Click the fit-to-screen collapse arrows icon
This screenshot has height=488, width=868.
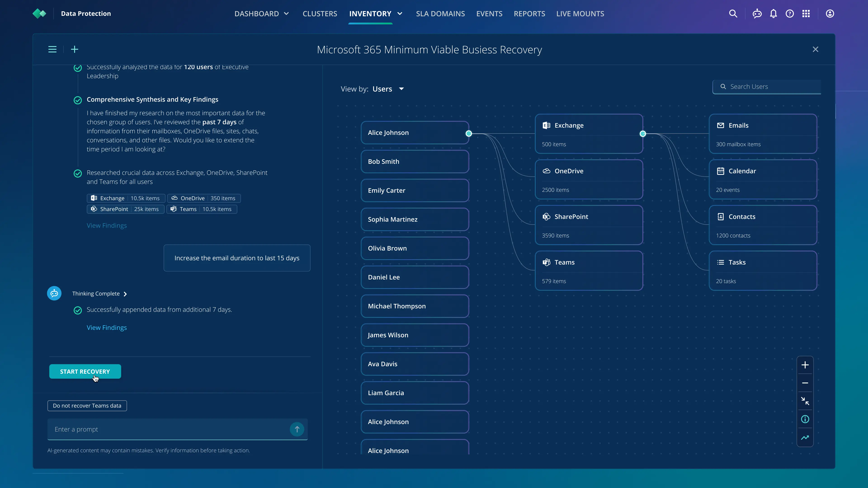click(805, 401)
